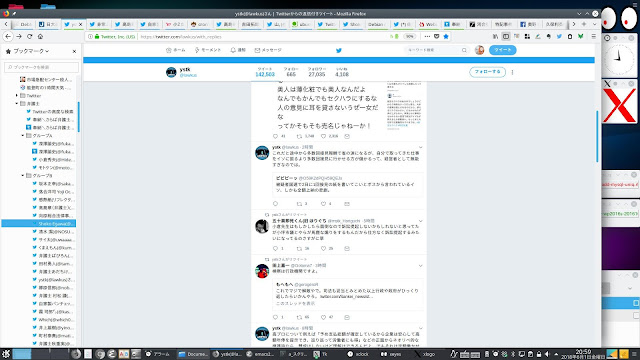640x360 pixels.
Task: Collapse the グループB bookmark folder
Action: click(x=22, y=176)
